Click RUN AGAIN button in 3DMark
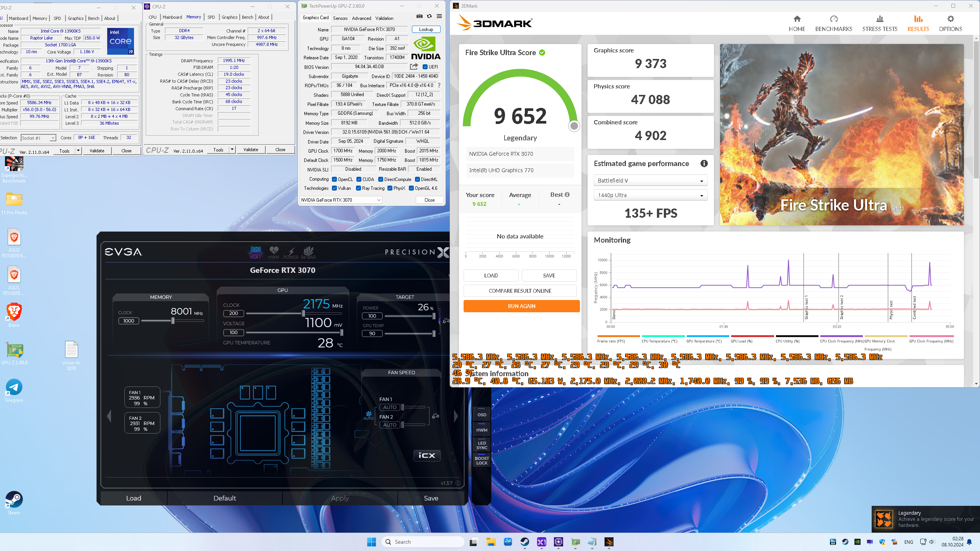The image size is (980, 551). pos(521,306)
